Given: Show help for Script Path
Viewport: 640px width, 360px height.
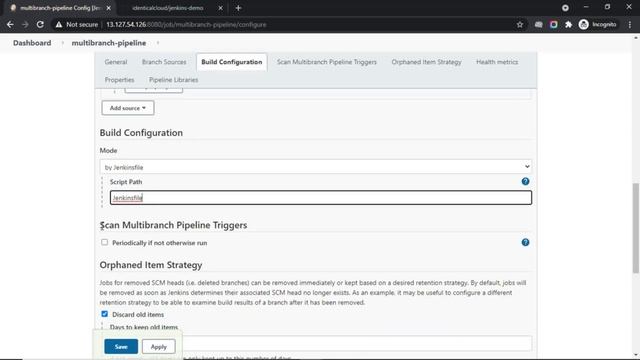Looking at the screenshot, I should click(x=525, y=181).
